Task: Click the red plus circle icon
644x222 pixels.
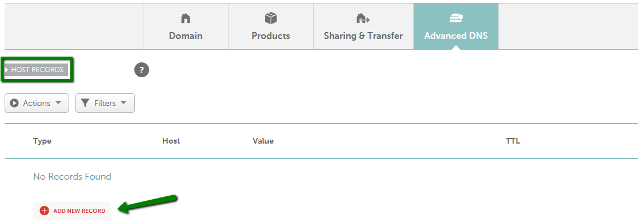Action: 44,211
